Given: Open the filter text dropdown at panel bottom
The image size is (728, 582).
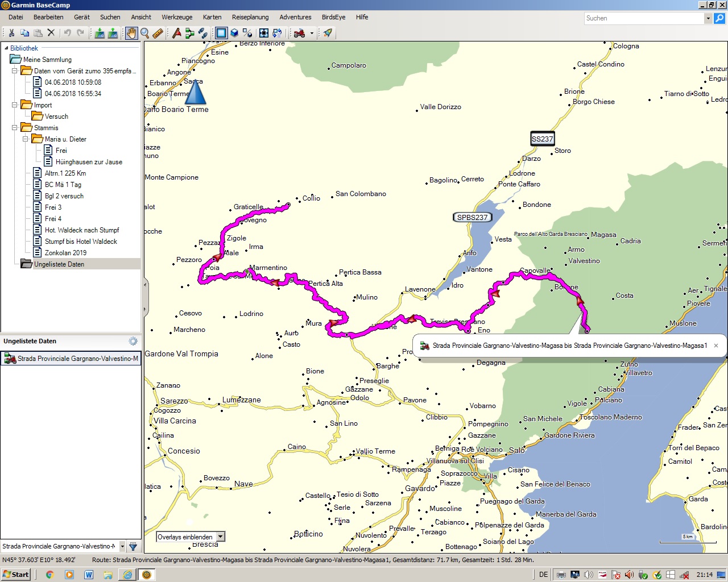Looking at the screenshot, I should tap(122, 546).
